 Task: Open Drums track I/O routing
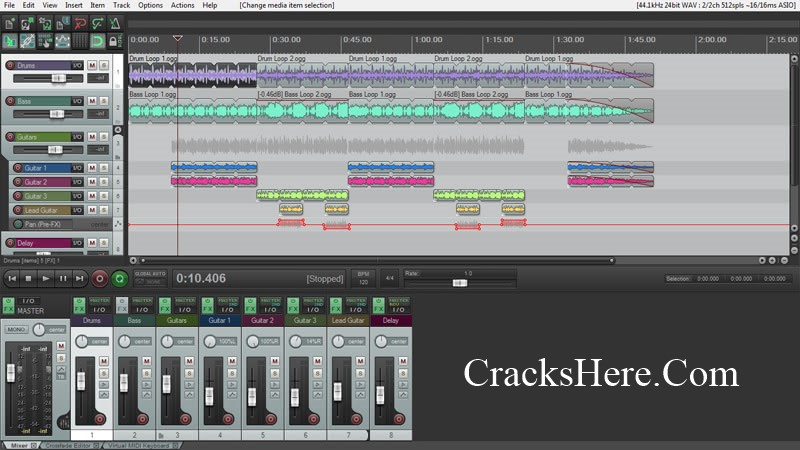click(x=77, y=65)
